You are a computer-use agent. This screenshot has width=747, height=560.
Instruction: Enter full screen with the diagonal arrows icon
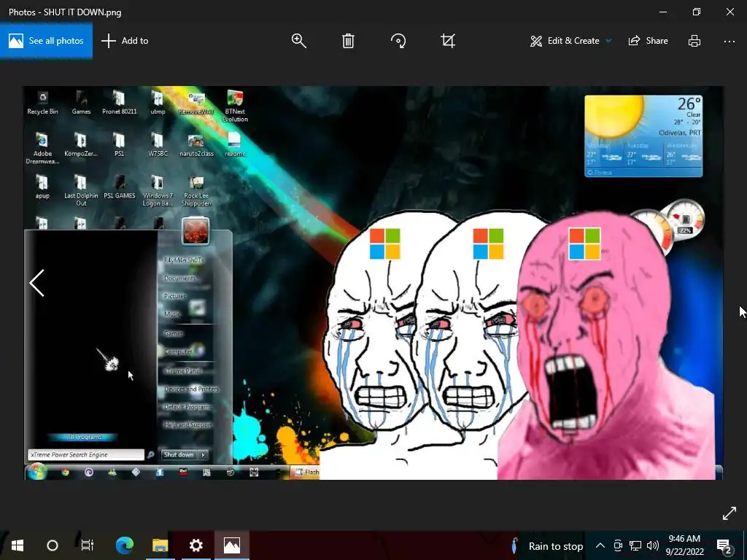pyautogui.click(x=729, y=513)
